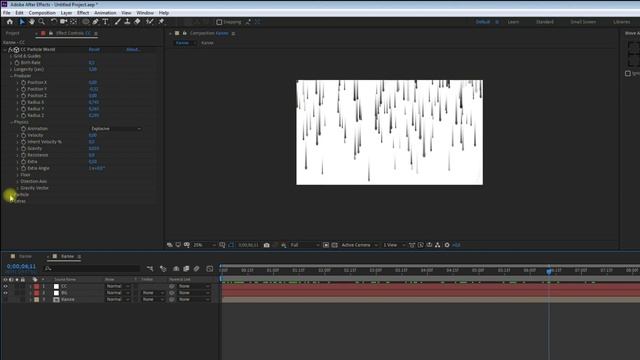
Task: Select the Type text tool
Action: pyautogui.click(x=105, y=22)
